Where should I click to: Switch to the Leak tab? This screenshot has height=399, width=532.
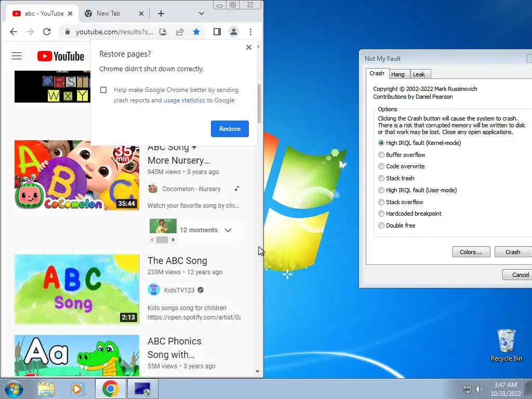click(419, 74)
